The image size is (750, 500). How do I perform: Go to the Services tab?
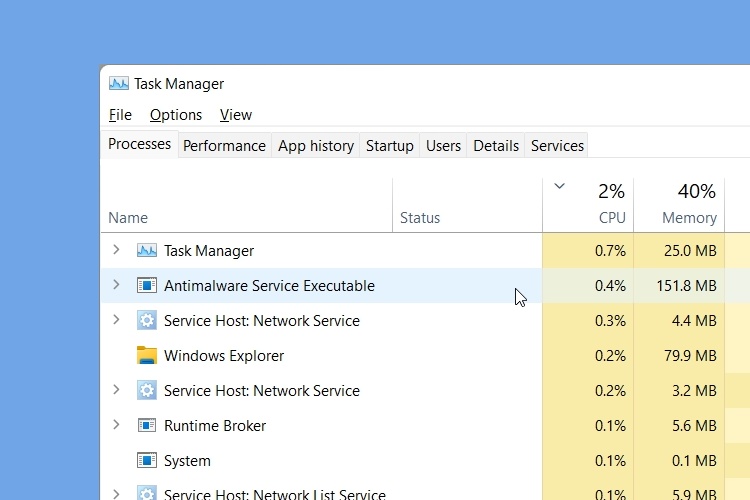[x=557, y=146]
